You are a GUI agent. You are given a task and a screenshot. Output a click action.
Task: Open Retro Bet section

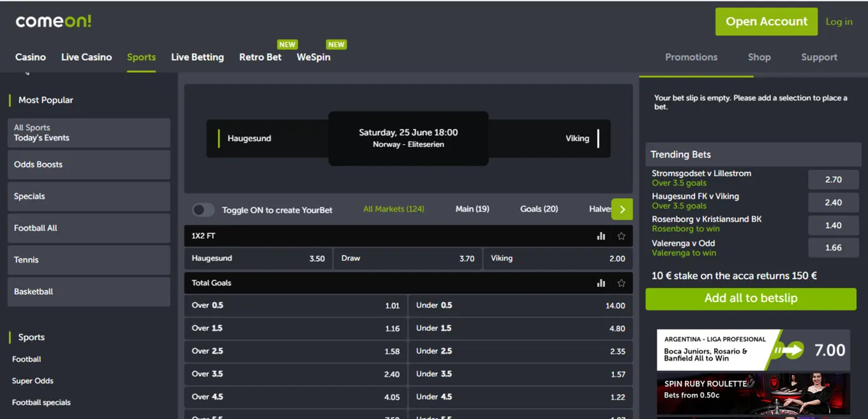click(260, 57)
